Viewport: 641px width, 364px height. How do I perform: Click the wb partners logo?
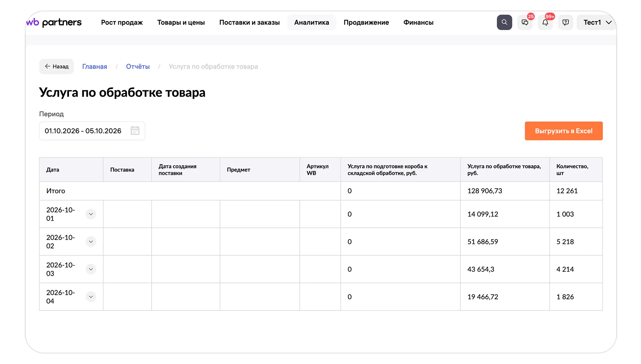tap(54, 22)
